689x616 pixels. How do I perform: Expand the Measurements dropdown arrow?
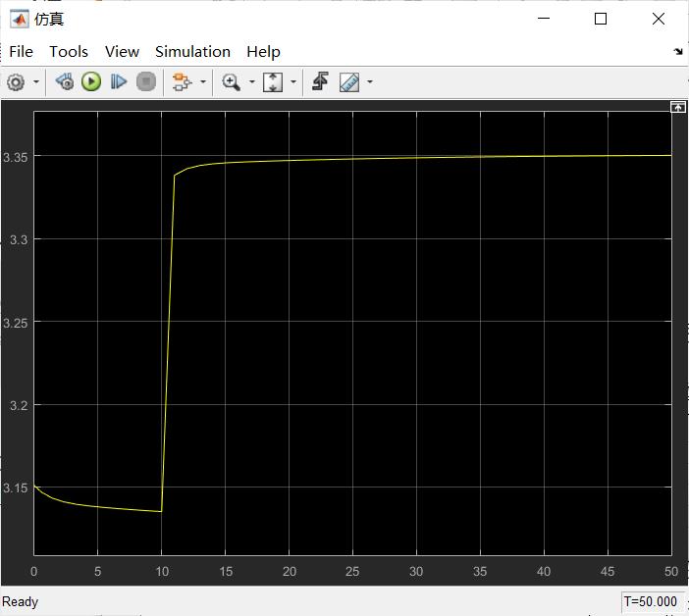tap(370, 82)
